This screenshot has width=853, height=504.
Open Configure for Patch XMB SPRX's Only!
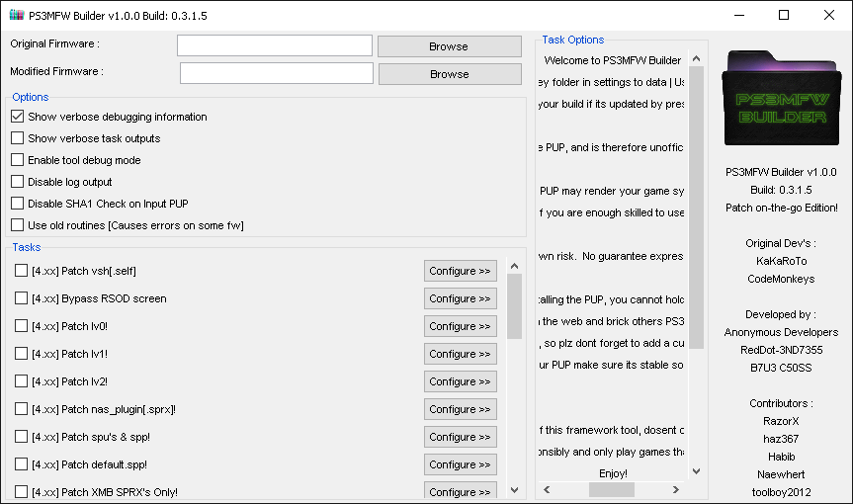[x=461, y=490]
